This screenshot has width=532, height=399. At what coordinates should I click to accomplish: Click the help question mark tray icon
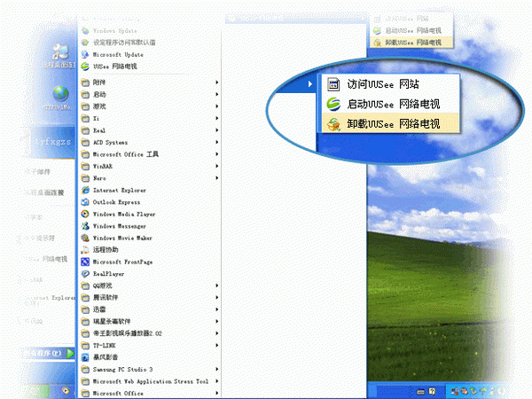pyautogui.click(x=432, y=392)
